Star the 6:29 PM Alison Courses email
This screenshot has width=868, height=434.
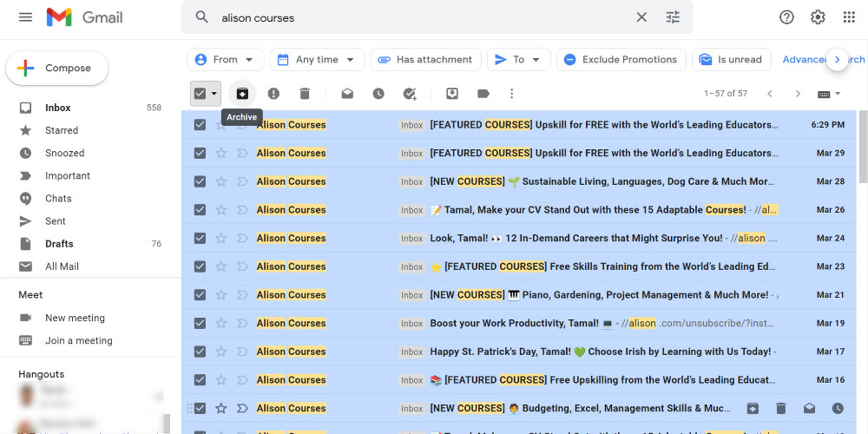click(220, 124)
